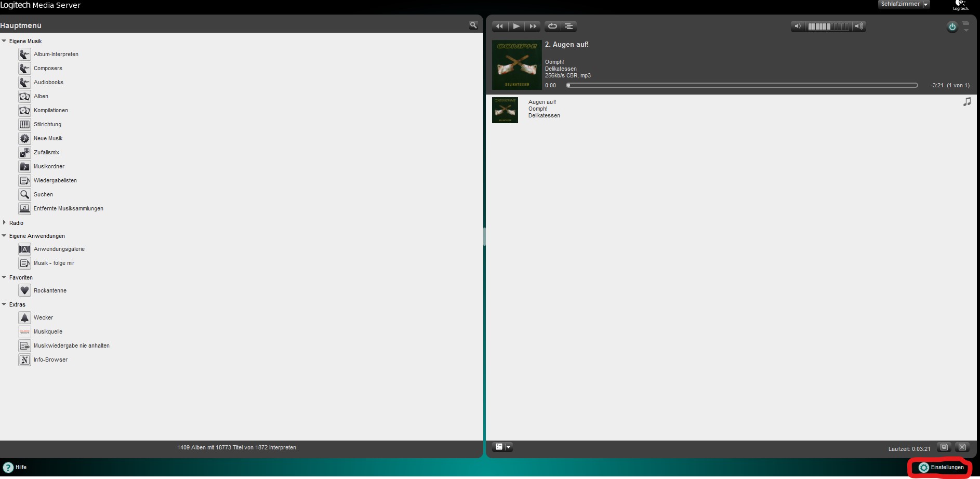Click Augen auf! in the playlist row
980x479 pixels.
coord(542,102)
